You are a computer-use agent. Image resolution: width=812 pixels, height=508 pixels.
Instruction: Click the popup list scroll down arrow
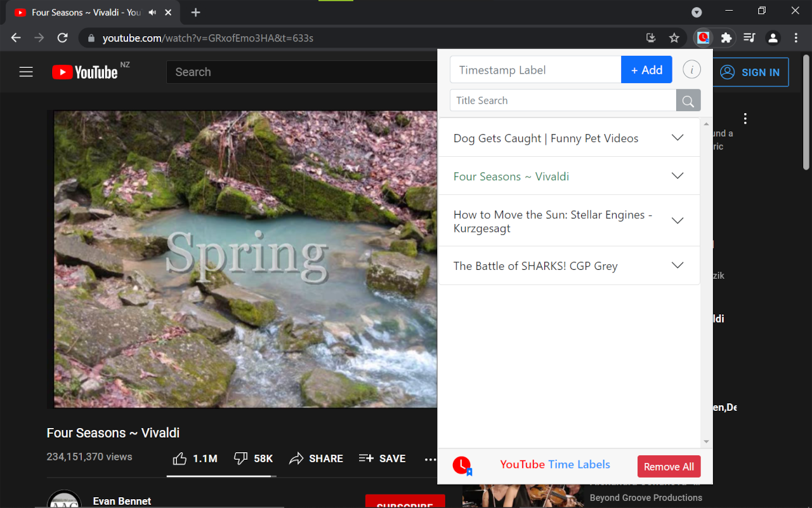(706, 442)
